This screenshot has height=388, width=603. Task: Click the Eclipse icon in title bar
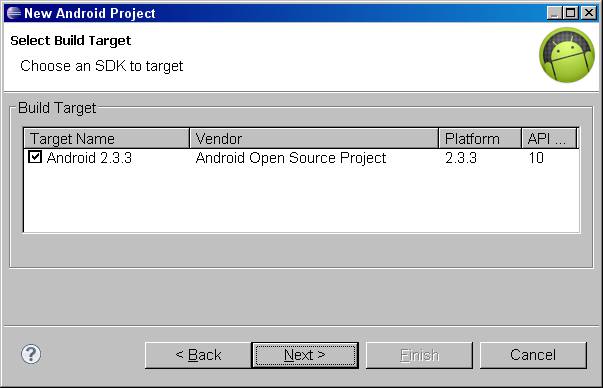coord(13,13)
